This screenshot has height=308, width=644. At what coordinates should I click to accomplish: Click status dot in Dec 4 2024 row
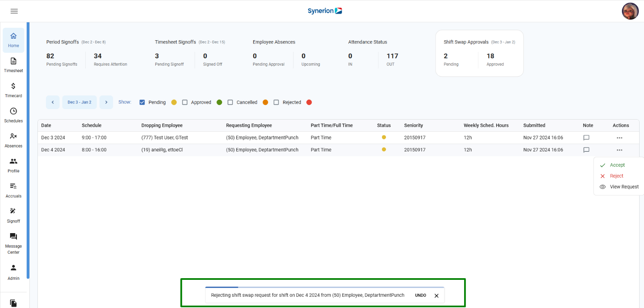click(x=384, y=149)
